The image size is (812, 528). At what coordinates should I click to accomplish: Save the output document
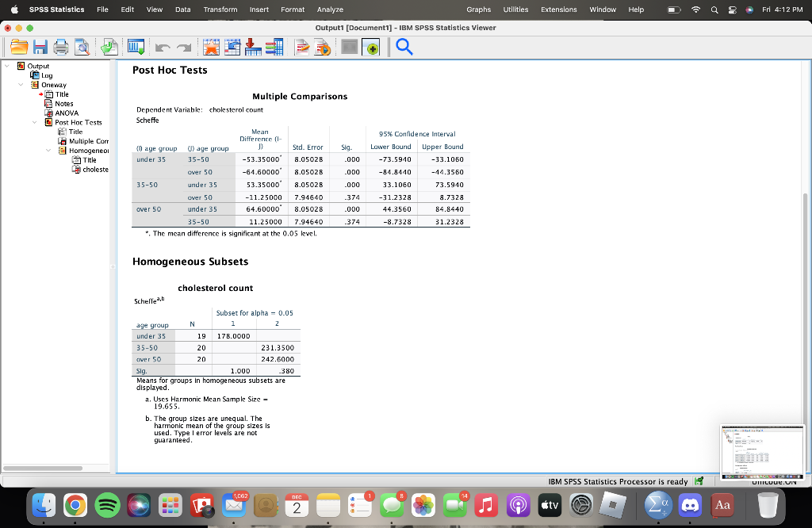click(40, 47)
